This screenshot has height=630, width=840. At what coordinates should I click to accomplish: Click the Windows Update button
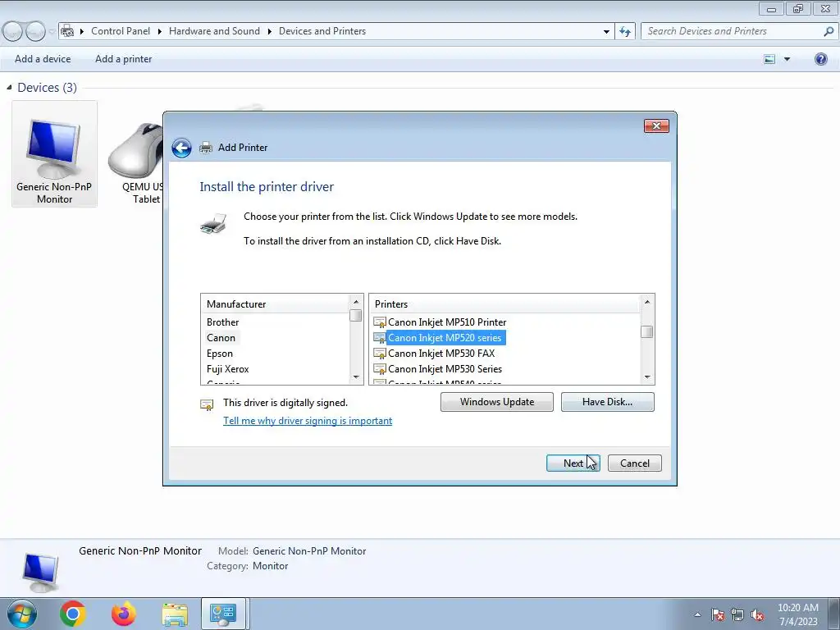pyautogui.click(x=496, y=402)
